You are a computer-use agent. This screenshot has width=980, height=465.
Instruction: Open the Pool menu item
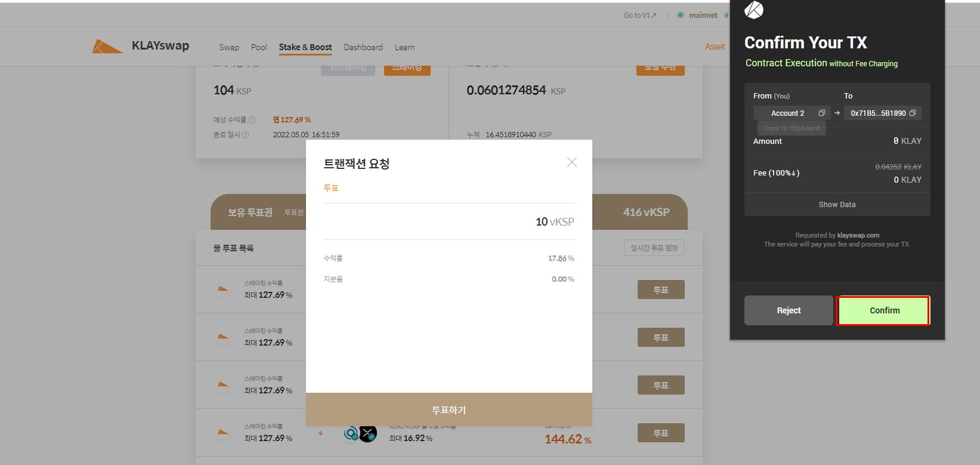(x=259, y=47)
